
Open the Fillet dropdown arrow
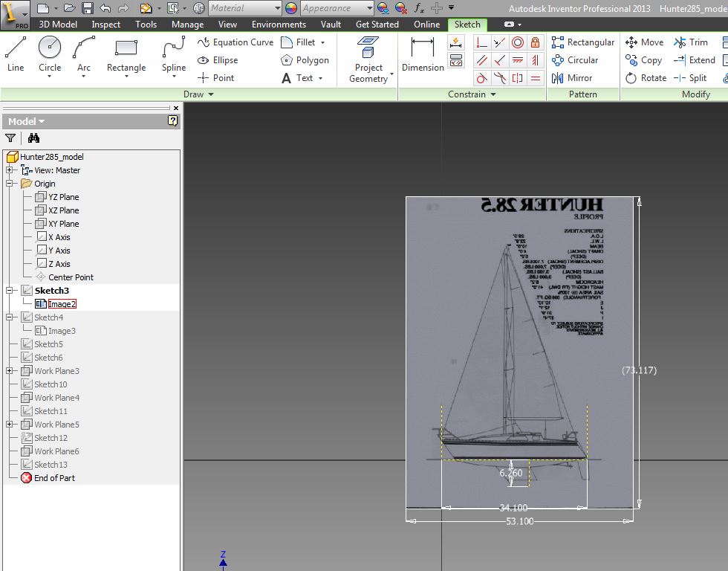click(322, 42)
